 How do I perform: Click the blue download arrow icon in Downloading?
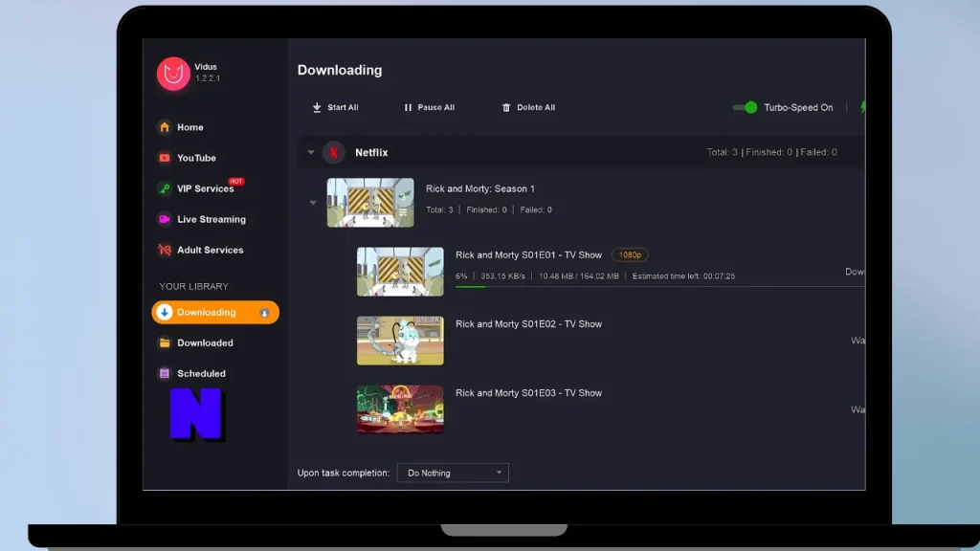[x=165, y=313]
